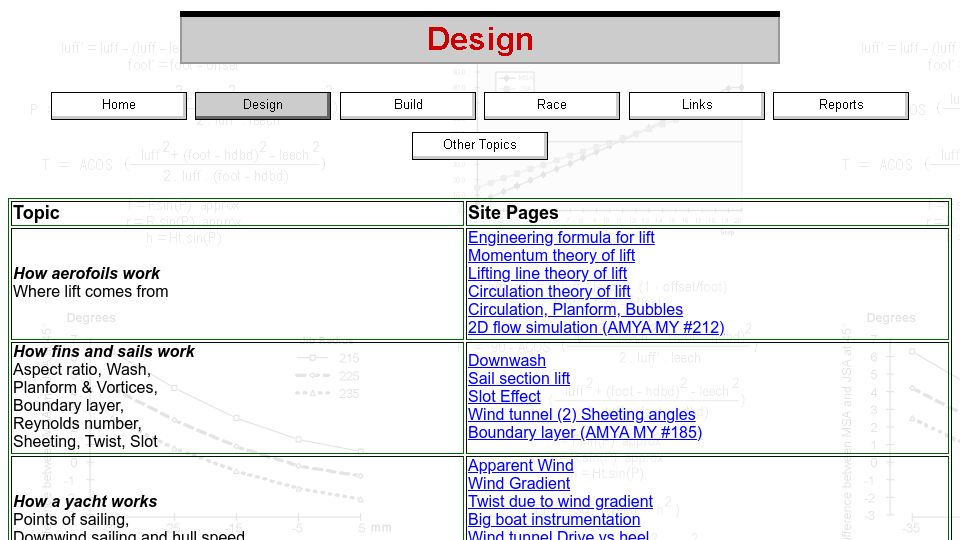The image size is (960, 540).
Task: Follow the Downwash link
Action: pos(506,361)
